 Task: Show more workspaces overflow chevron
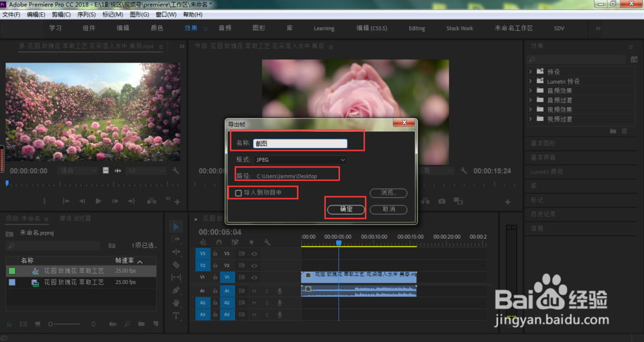tap(598, 28)
